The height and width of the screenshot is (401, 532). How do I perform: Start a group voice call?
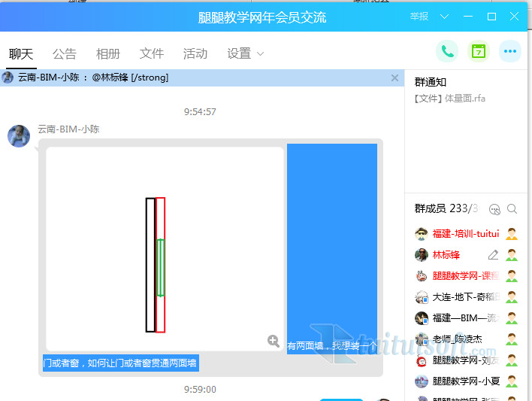point(447,51)
